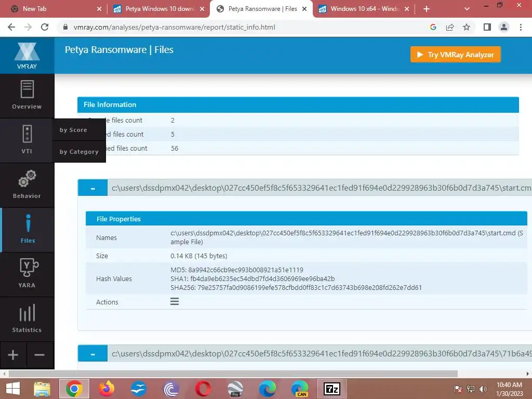The height and width of the screenshot is (399, 532).
Task: Open the YARA sidebar section
Action: [27, 274]
